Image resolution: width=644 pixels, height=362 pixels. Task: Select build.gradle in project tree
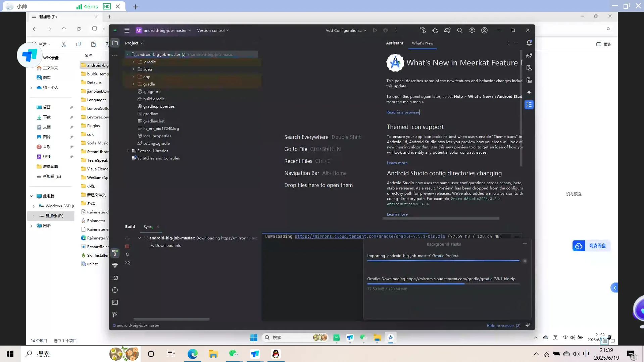[154, 99]
